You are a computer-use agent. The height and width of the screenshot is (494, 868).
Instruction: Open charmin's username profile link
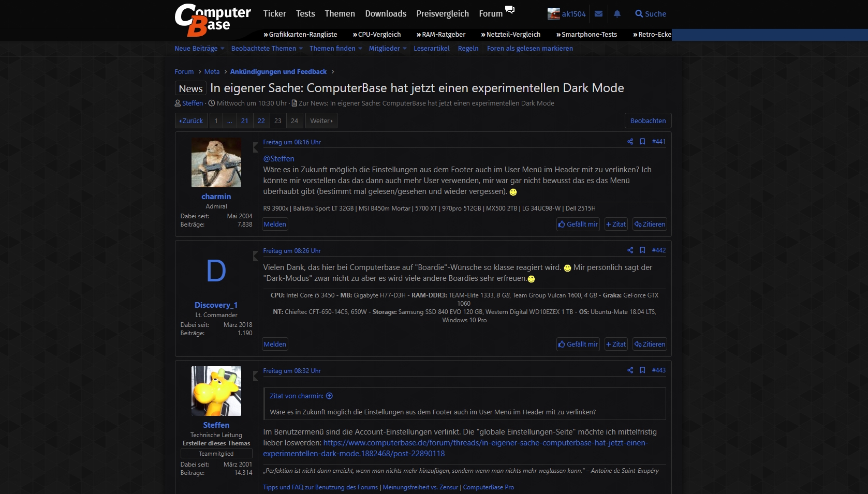tap(216, 197)
